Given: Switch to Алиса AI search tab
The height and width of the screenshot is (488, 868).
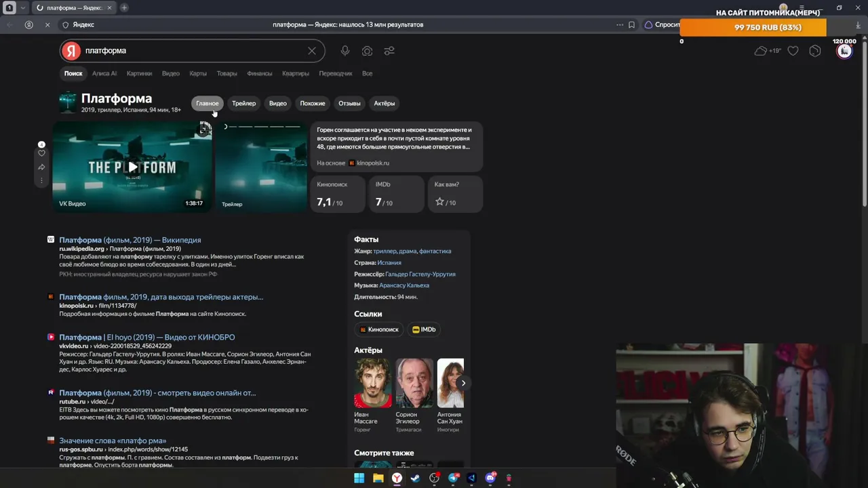Looking at the screenshot, I should click(104, 73).
